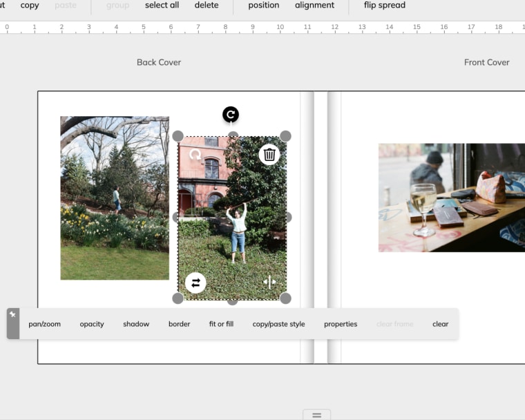Image resolution: width=525 pixels, height=420 pixels.
Task: Open the shadow options
Action: click(136, 324)
